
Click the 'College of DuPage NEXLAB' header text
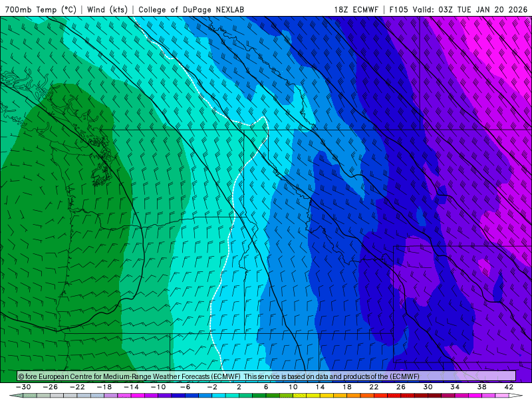click(x=191, y=9)
